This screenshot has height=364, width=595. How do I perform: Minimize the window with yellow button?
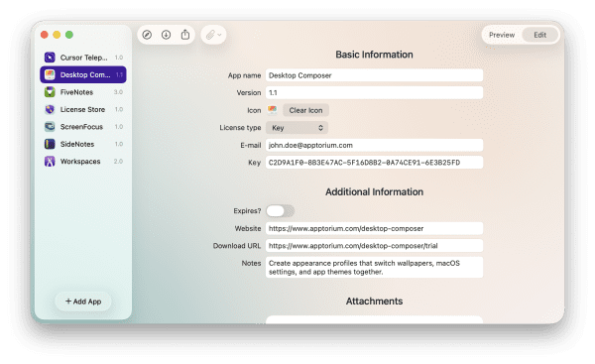click(57, 35)
